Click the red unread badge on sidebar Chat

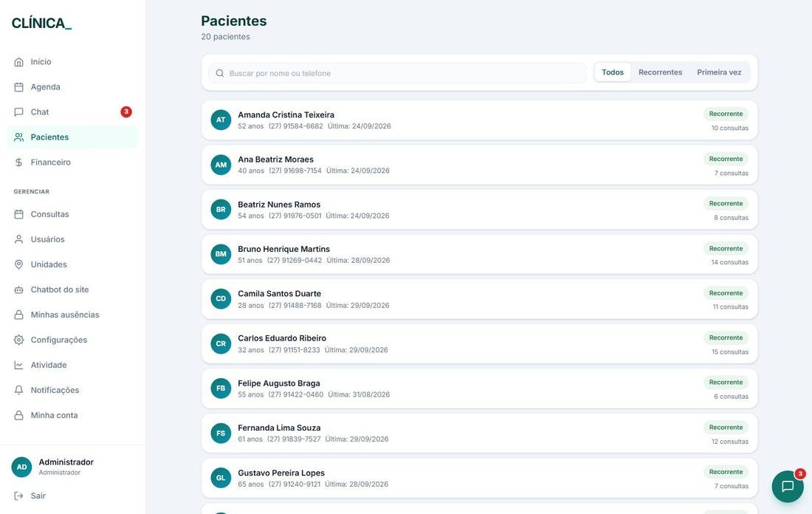click(125, 112)
